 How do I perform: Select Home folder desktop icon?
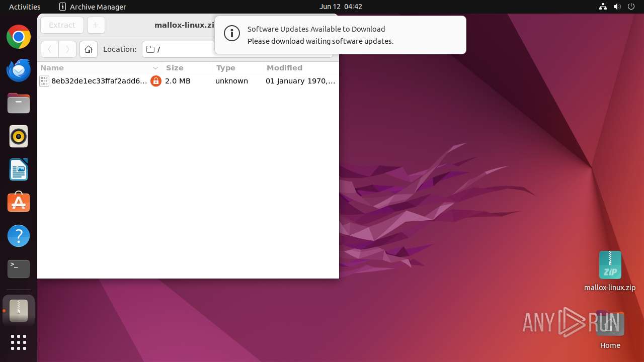click(x=610, y=330)
